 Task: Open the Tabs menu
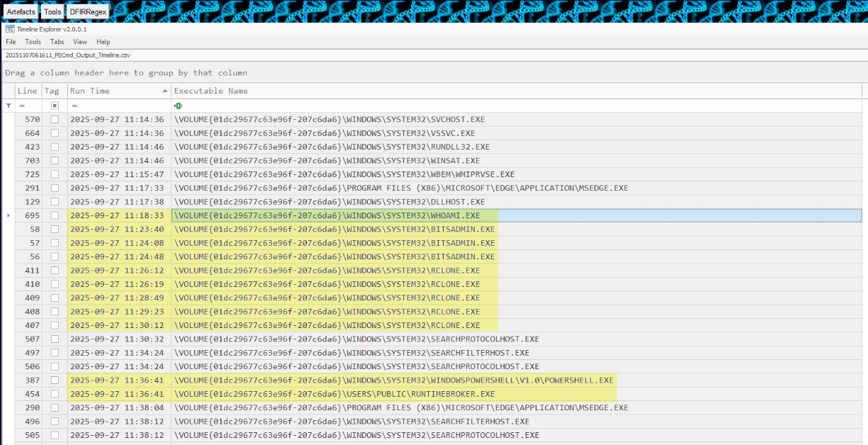(57, 42)
